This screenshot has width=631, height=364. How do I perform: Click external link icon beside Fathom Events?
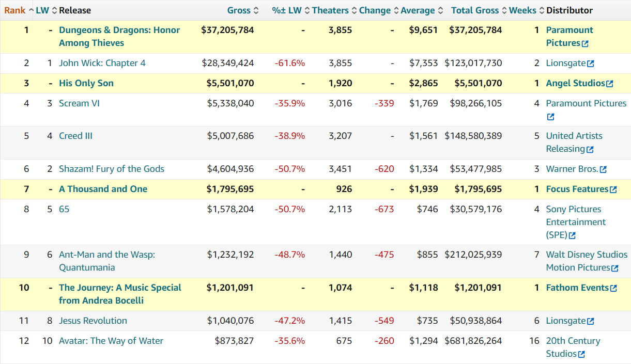point(613,289)
